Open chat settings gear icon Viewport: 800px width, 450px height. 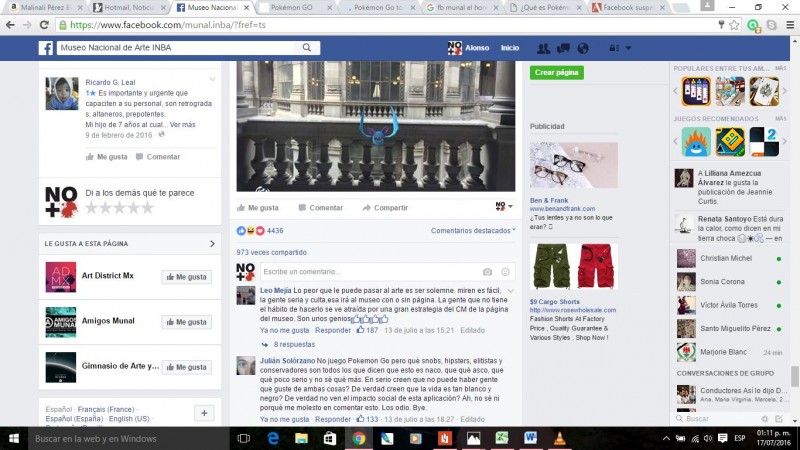tap(764, 419)
